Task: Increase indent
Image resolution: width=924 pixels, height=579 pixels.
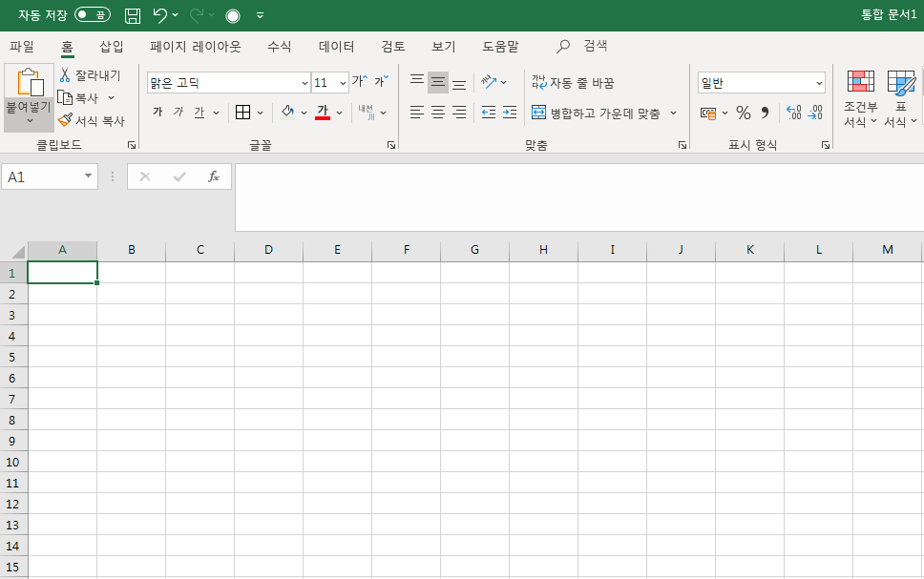Action: 510,113
